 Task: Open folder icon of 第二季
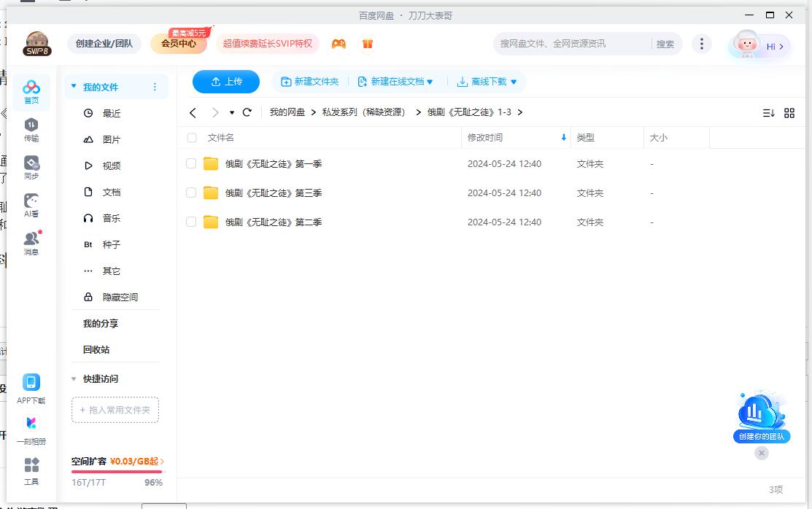coord(211,222)
